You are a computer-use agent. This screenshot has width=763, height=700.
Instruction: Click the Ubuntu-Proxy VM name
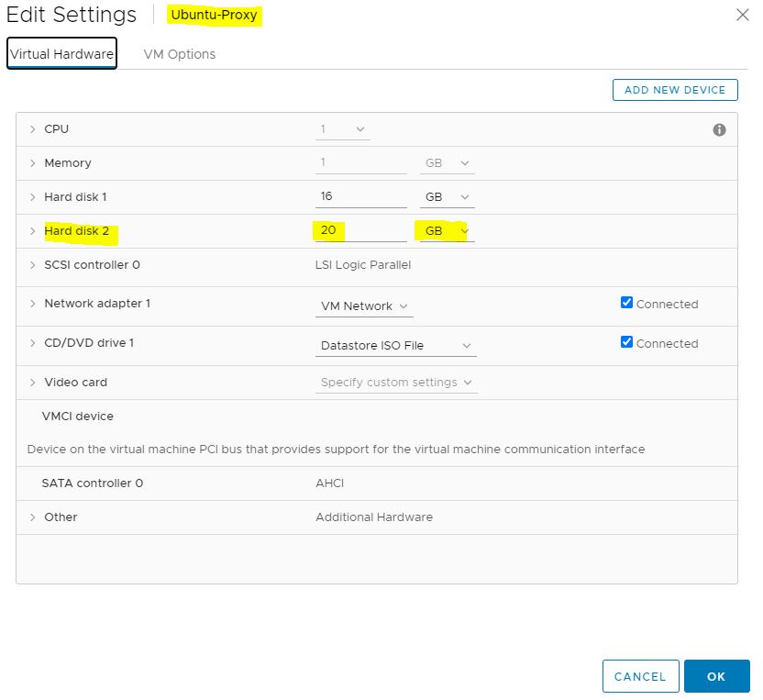(x=214, y=15)
